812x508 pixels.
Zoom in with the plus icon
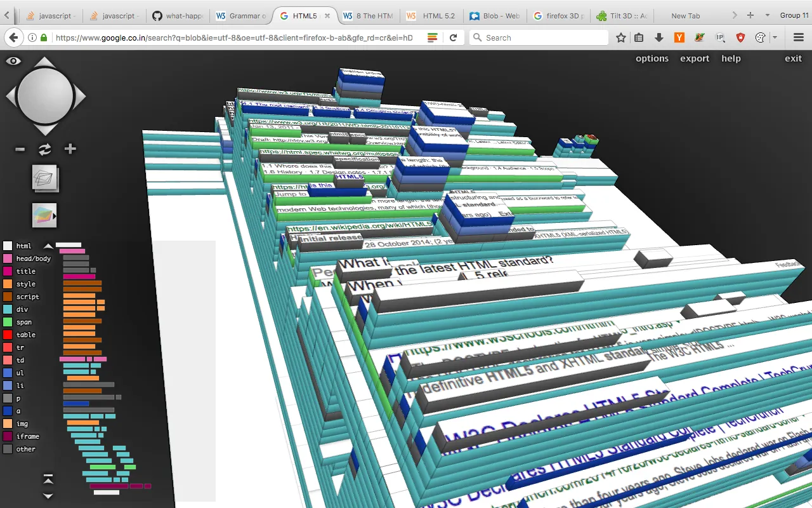[x=70, y=149]
